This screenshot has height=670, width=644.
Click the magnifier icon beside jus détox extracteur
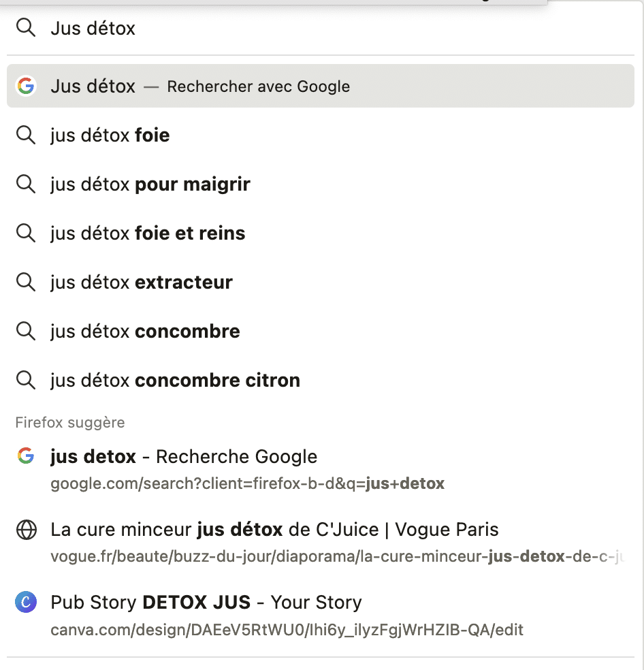tap(26, 283)
